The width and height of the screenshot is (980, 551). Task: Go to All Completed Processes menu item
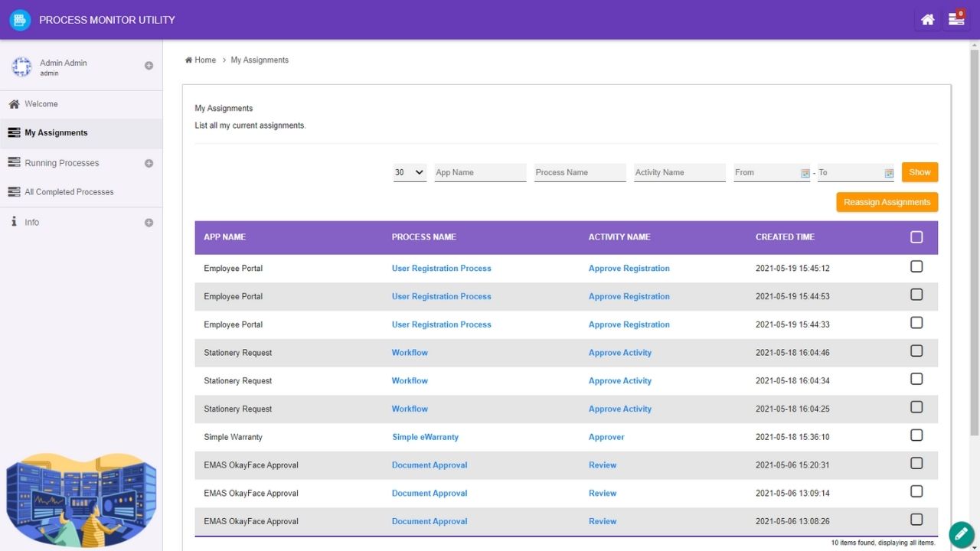69,192
